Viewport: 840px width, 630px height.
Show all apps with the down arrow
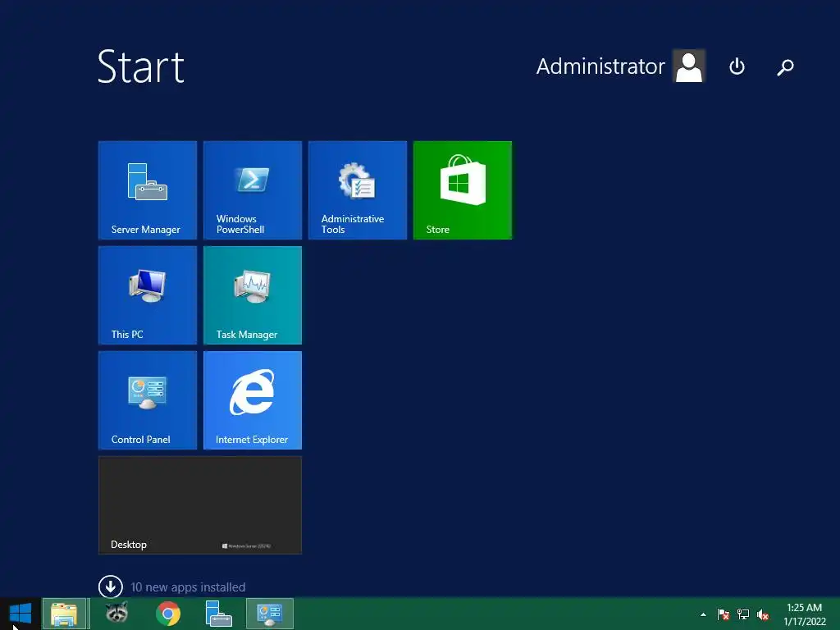point(111,587)
